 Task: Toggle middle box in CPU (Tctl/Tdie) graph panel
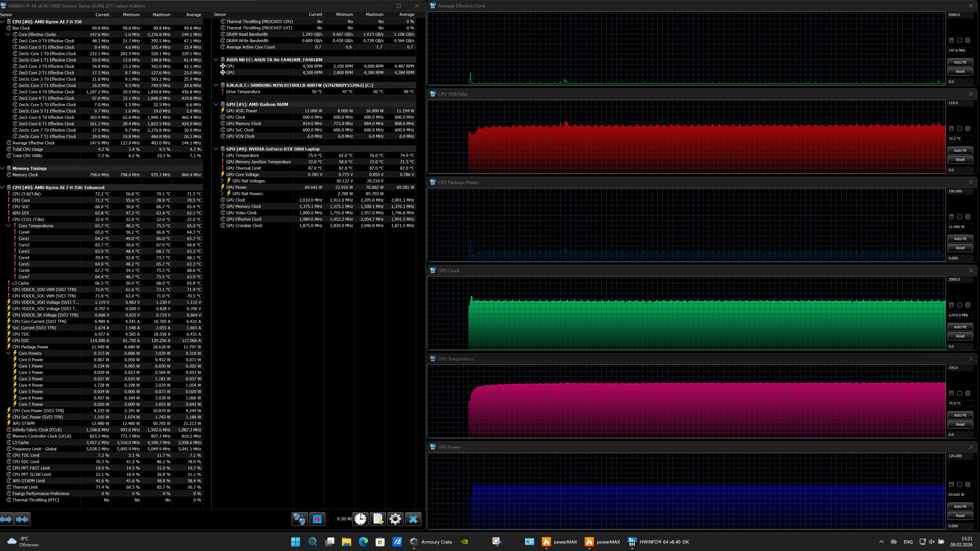[959, 129]
